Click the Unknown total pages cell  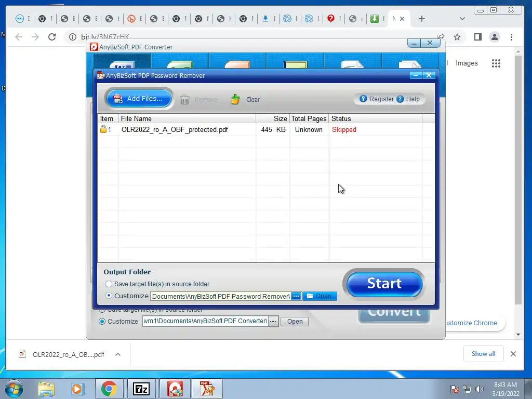click(309, 129)
